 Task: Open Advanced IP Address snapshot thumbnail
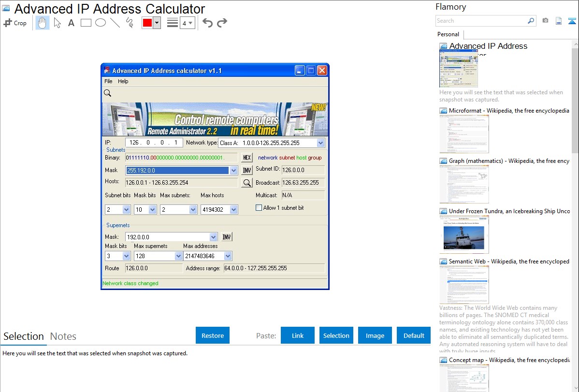coord(459,69)
